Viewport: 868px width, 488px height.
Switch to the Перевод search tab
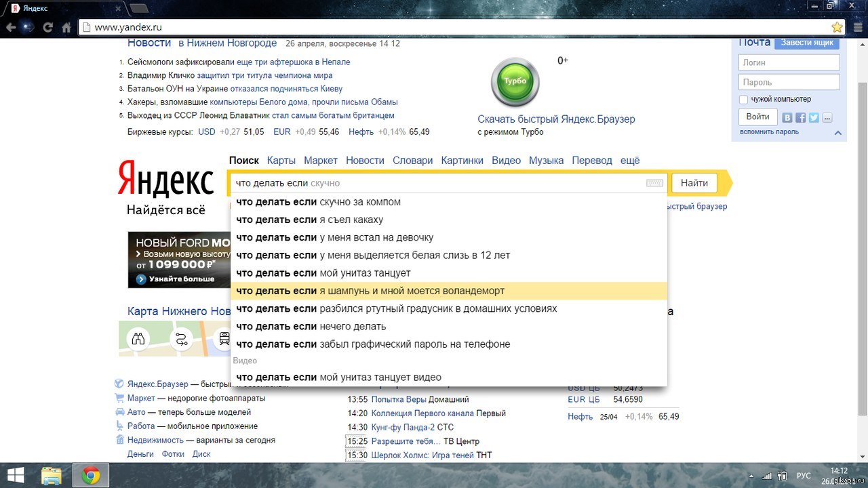(592, 161)
